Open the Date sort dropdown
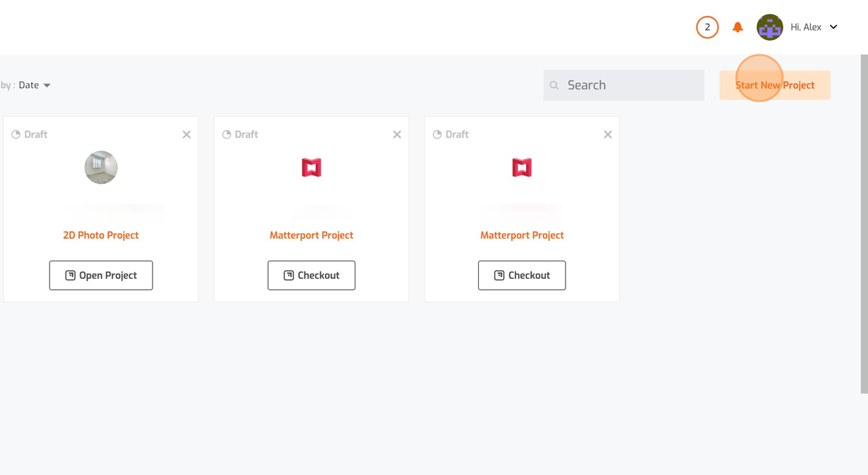 coord(35,85)
